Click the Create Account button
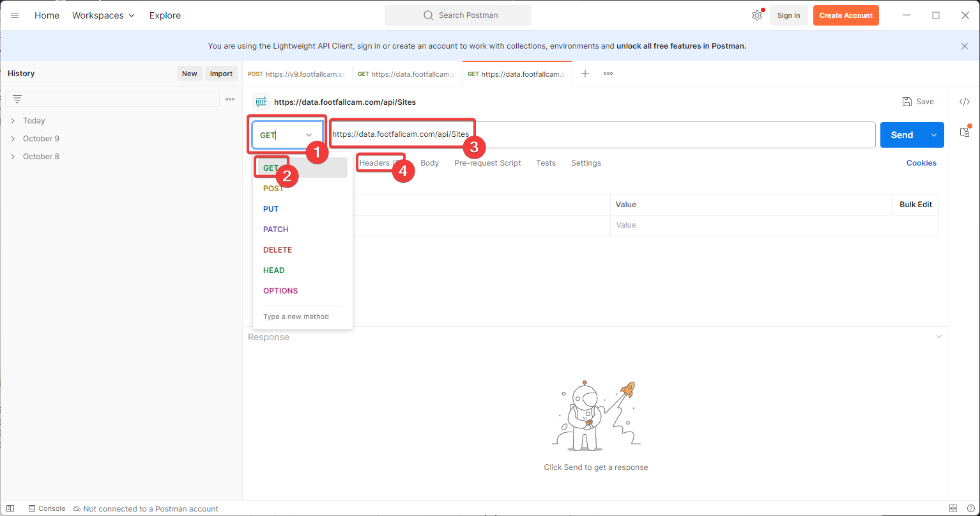Screen dimensions: 980x516 click(x=845, y=15)
